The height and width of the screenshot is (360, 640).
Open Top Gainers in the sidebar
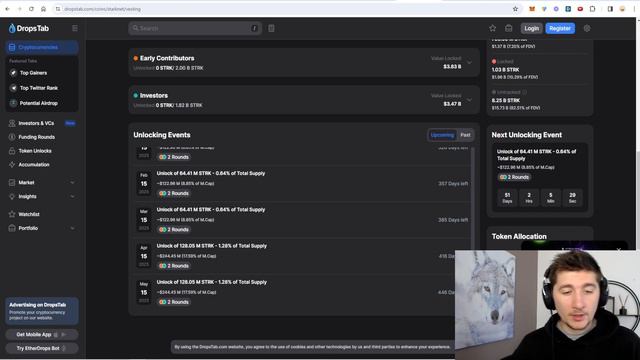coord(33,73)
